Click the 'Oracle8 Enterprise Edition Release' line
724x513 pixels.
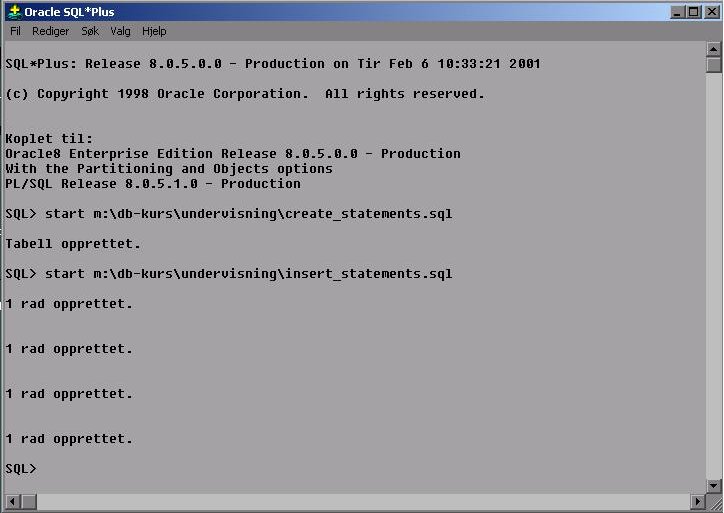coord(233,154)
